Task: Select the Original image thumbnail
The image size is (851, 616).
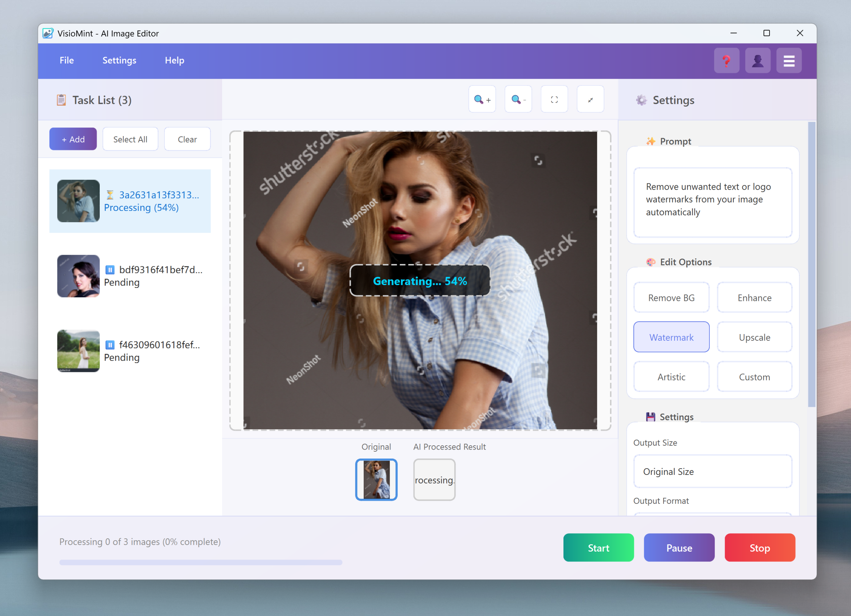Action: coord(376,479)
